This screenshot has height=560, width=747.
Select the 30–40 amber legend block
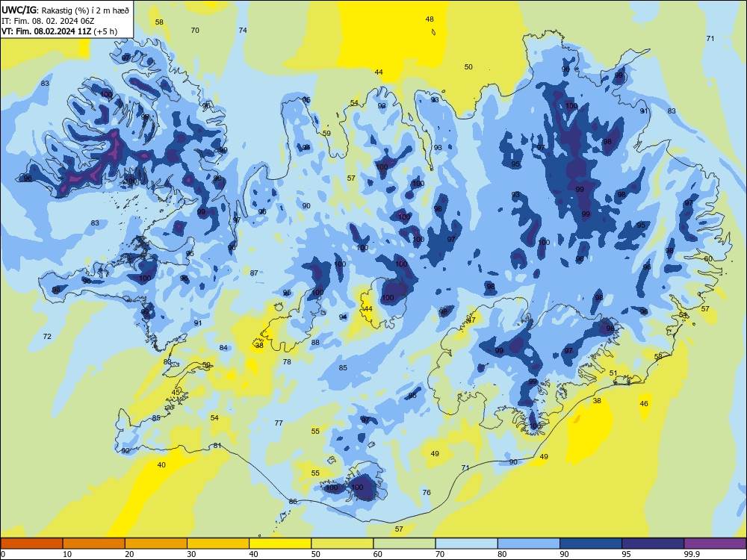click(218, 544)
